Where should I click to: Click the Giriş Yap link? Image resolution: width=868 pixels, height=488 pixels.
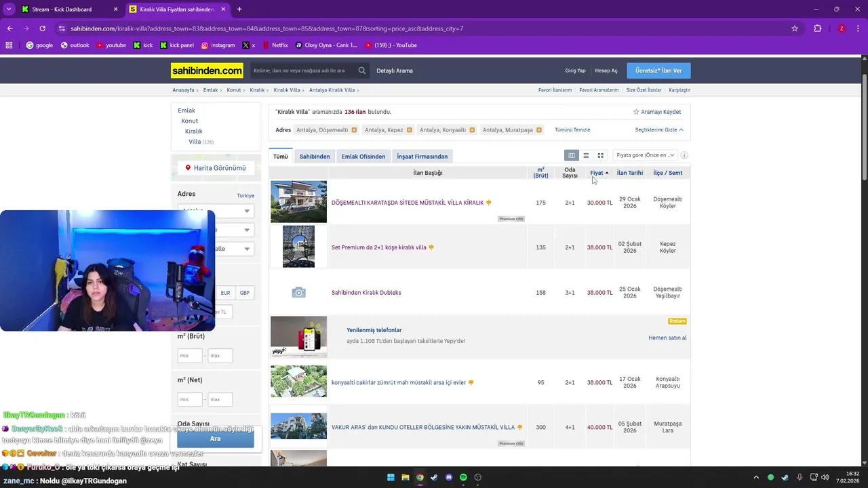tap(575, 70)
